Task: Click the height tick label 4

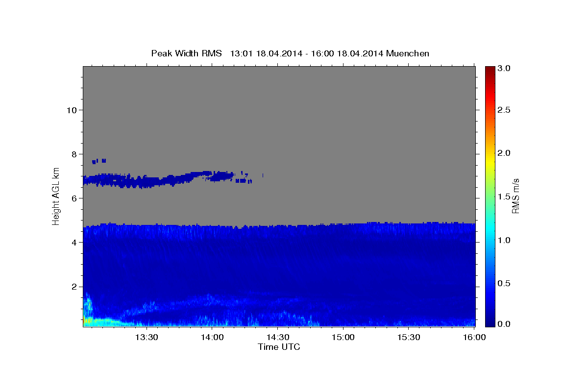Action: pyautogui.click(x=73, y=242)
